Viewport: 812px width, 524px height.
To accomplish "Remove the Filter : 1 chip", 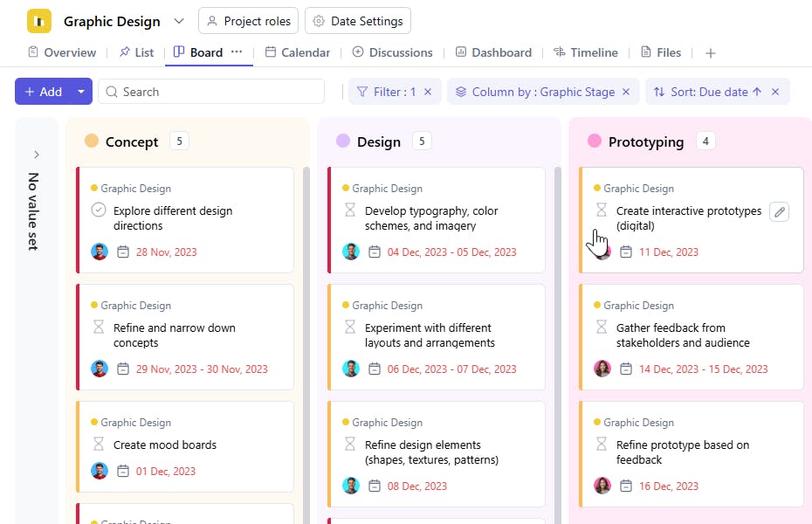I will click(428, 92).
